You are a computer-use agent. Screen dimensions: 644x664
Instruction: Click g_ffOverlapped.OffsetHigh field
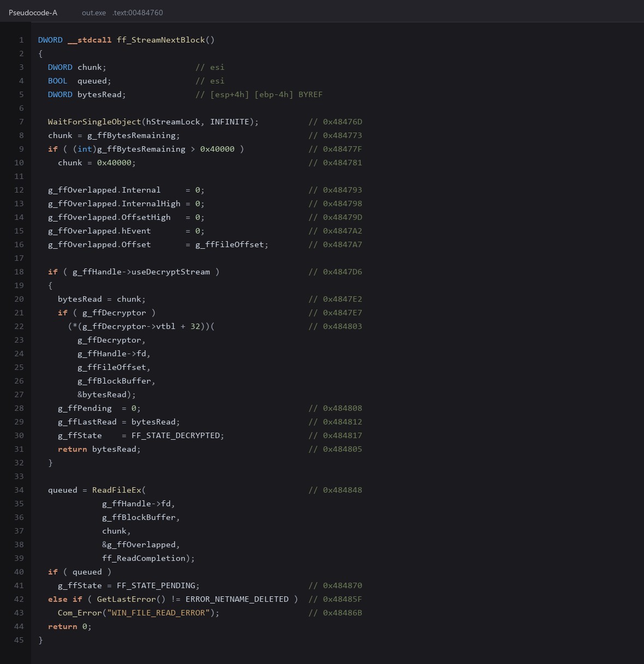tap(109, 217)
